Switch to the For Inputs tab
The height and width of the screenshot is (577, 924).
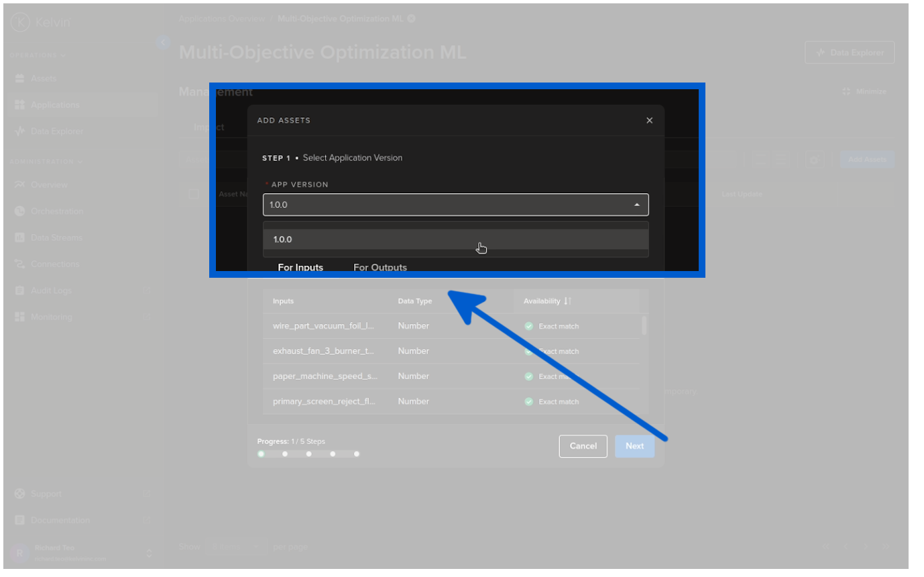click(x=300, y=267)
